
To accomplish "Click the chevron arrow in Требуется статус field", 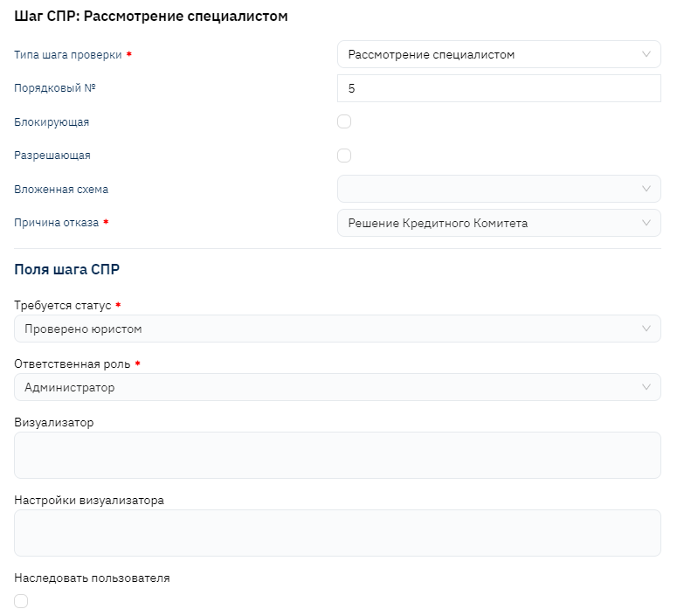I will pyautogui.click(x=646, y=329).
